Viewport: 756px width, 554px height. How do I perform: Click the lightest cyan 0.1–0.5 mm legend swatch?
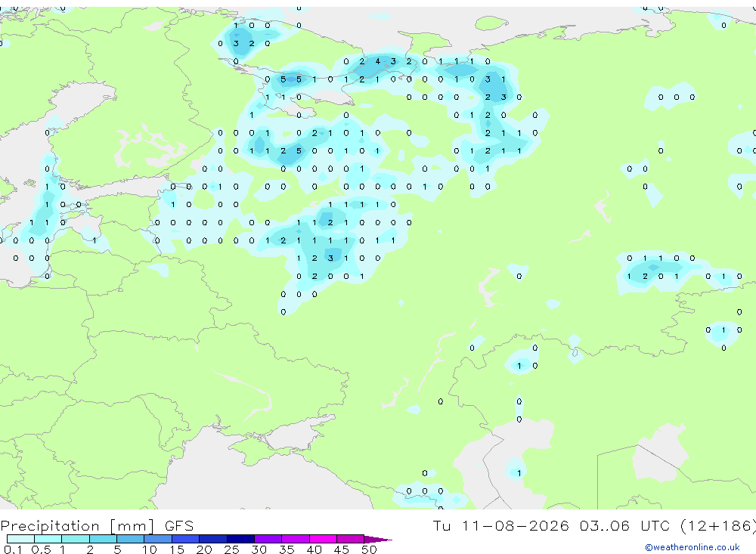point(20,539)
